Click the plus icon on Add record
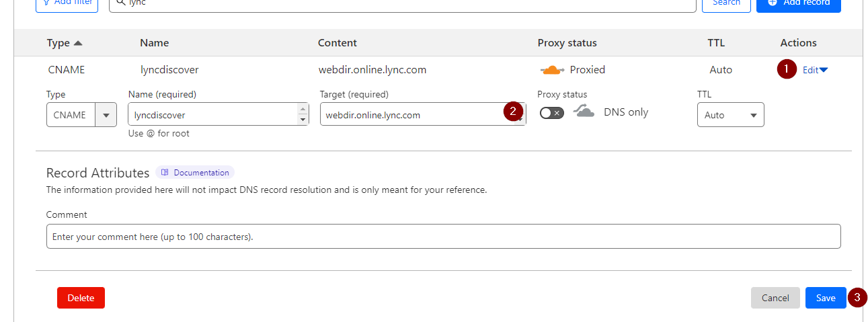This screenshot has height=322, width=868. click(773, 3)
